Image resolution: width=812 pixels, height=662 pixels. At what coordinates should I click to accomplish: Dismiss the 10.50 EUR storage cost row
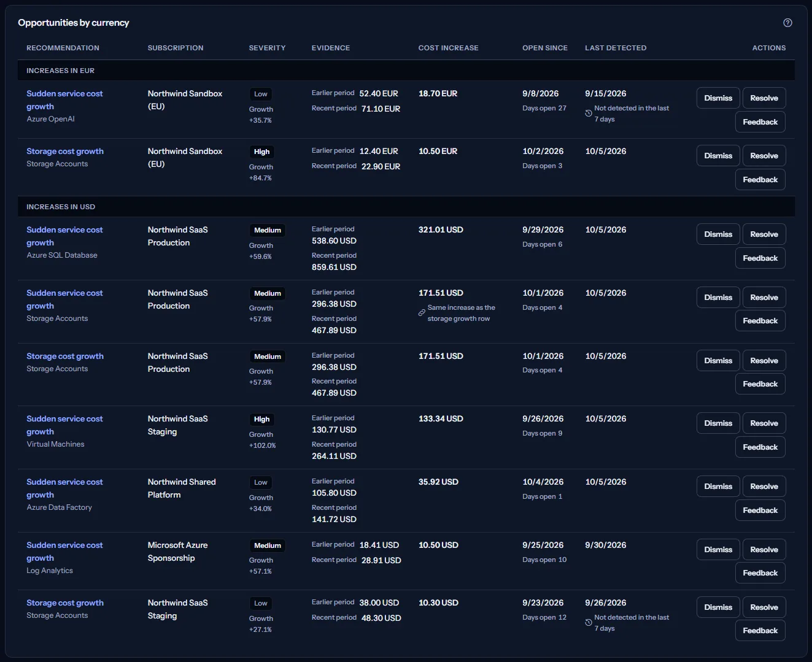tap(718, 156)
